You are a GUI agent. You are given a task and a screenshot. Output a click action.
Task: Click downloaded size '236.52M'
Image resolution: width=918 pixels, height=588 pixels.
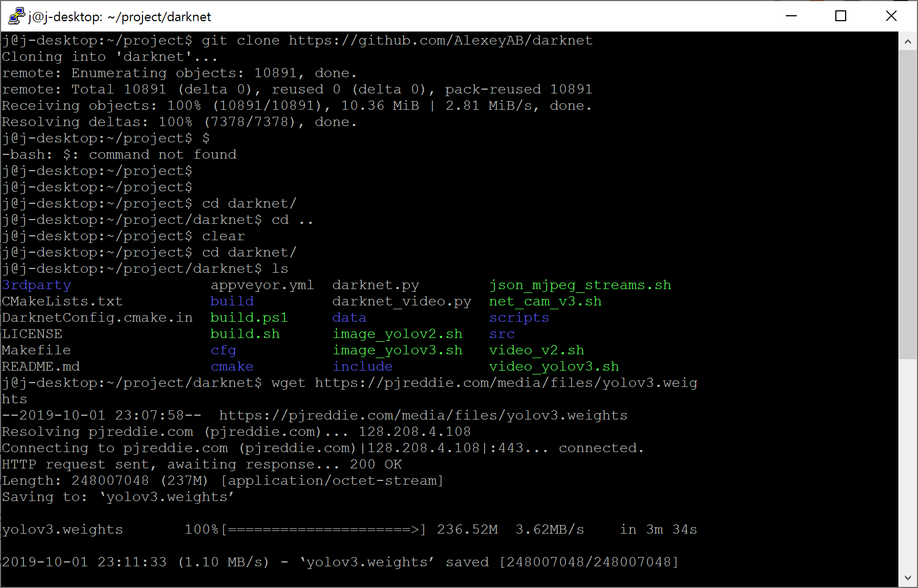(x=467, y=530)
